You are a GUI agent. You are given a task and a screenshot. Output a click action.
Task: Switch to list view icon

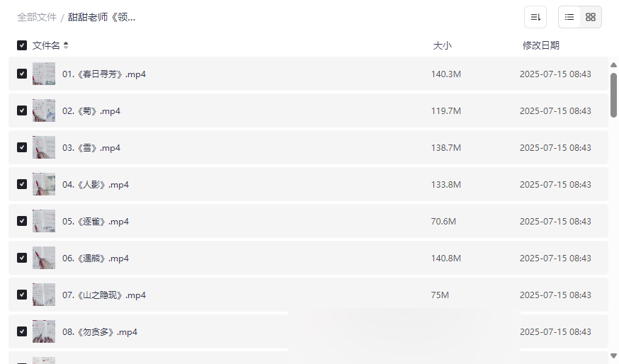(569, 17)
